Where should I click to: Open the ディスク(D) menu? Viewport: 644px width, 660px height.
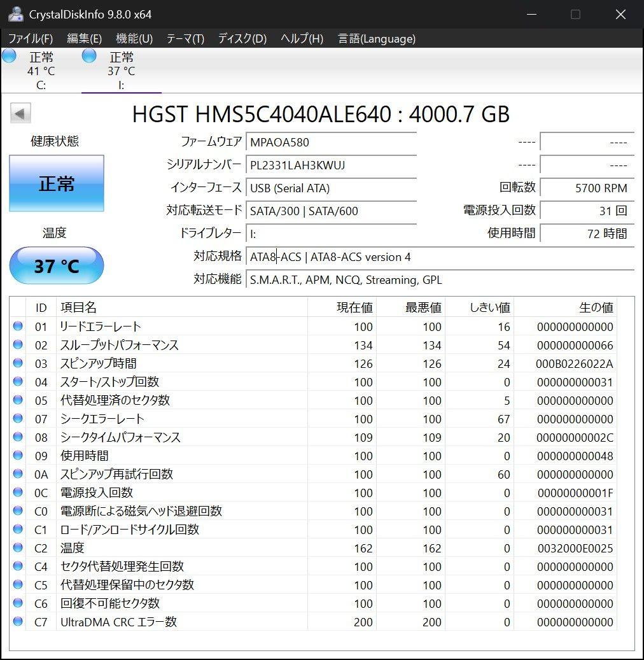point(242,39)
